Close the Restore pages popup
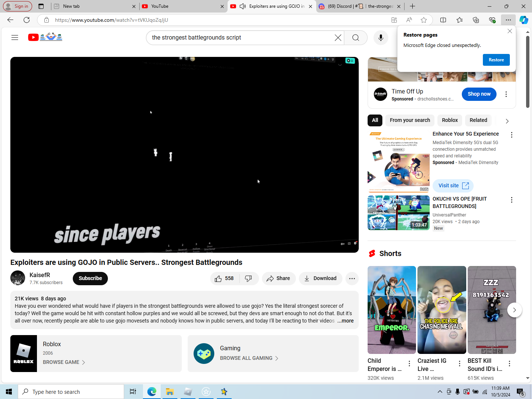532x399 pixels. point(510,31)
